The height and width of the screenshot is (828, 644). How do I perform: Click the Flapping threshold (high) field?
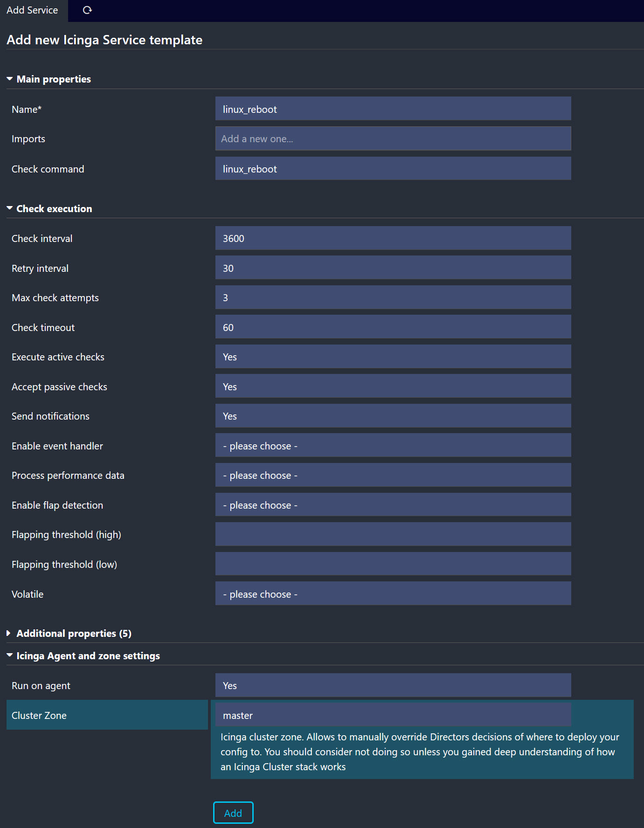coord(393,535)
